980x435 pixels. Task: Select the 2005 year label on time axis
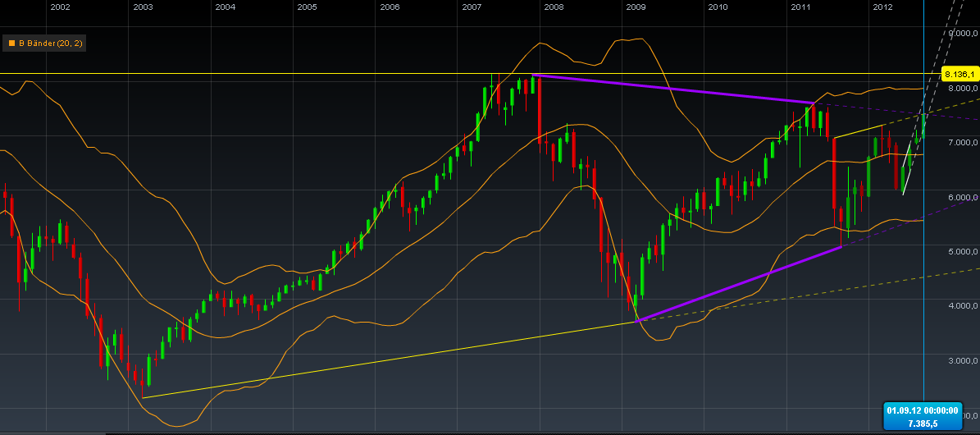click(x=307, y=7)
